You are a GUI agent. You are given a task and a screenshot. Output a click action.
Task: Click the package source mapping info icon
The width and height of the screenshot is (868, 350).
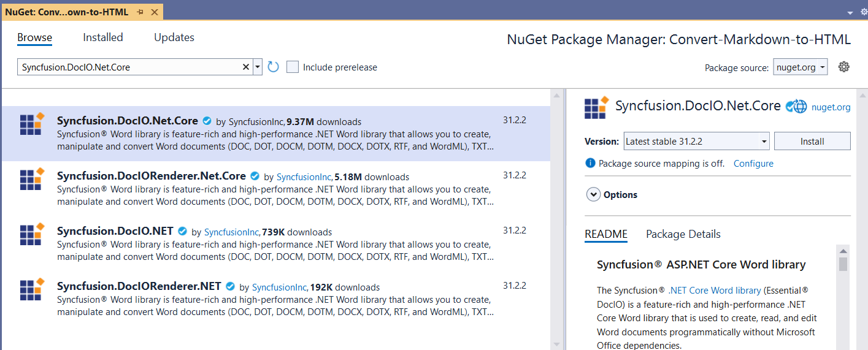590,163
